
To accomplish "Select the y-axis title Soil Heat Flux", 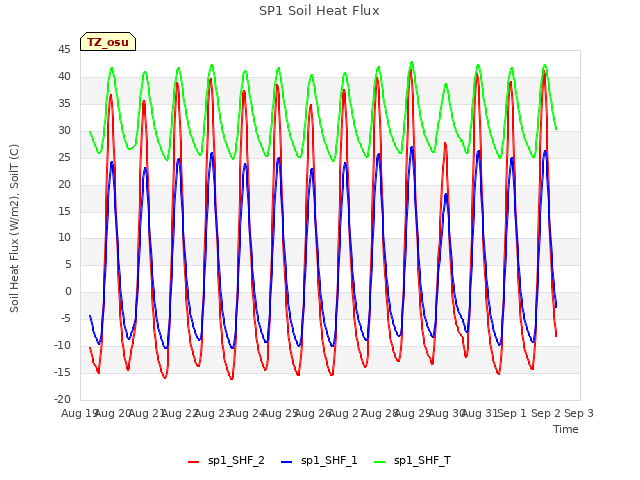I will point(14,228).
